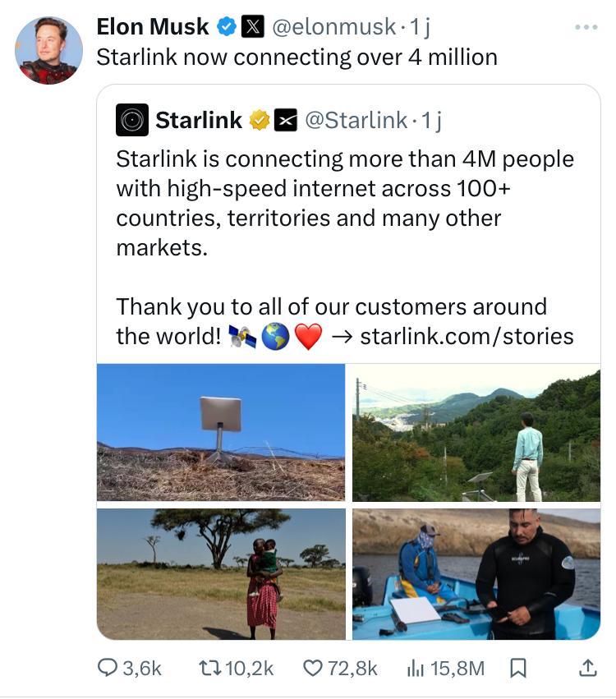616x699 pixels.
Task: Open the Starlink dish on hillside photo
Action: pos(221,432)
